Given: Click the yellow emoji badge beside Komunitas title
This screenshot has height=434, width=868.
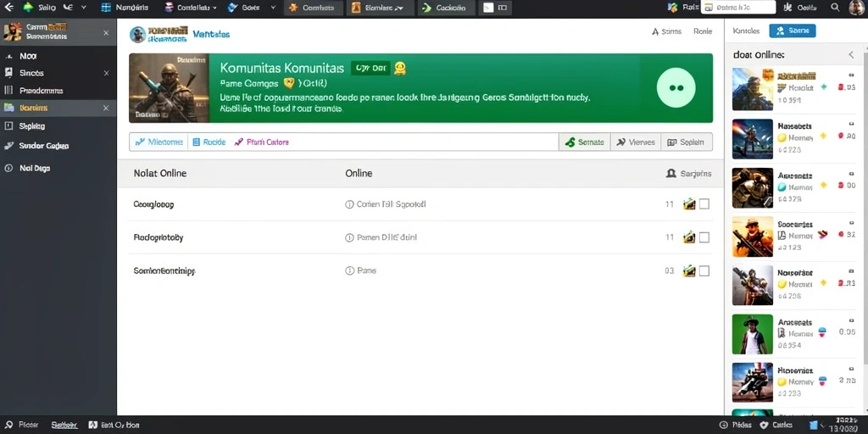Looking at the screenshot, I should pos(400,68).
